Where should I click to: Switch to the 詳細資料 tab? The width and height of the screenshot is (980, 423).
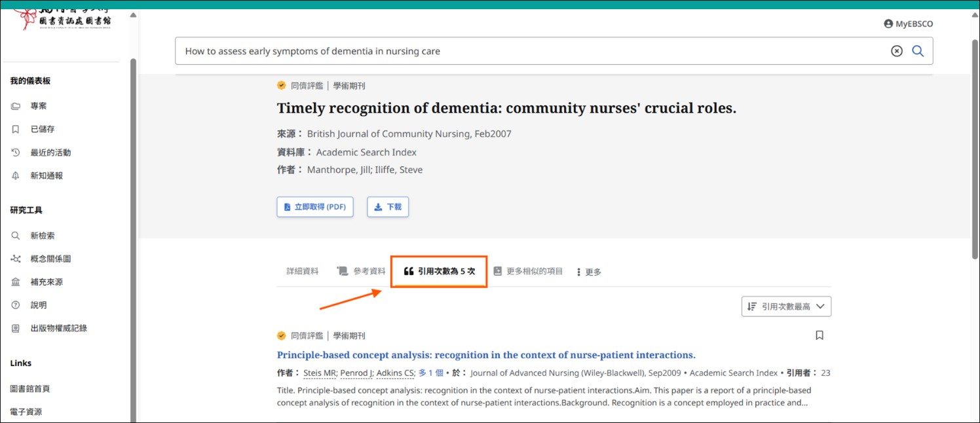coord(303,271)
